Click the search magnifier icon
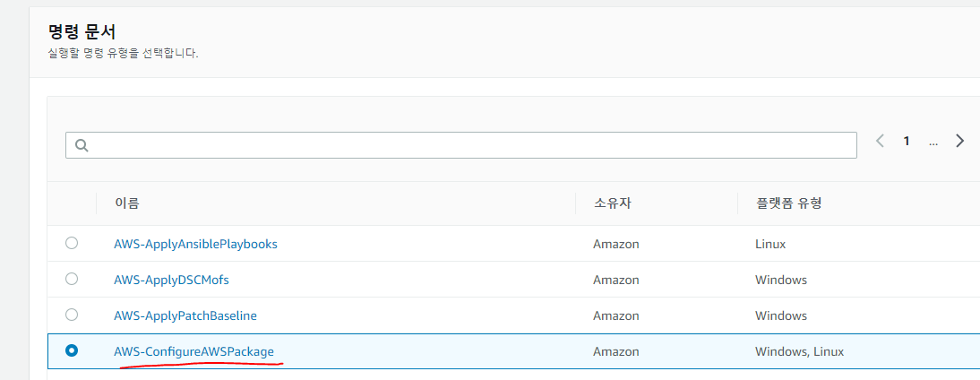Image resolution: width=980 pixels, height=380 pixels. pyautogui.click(x=82, y=145)
